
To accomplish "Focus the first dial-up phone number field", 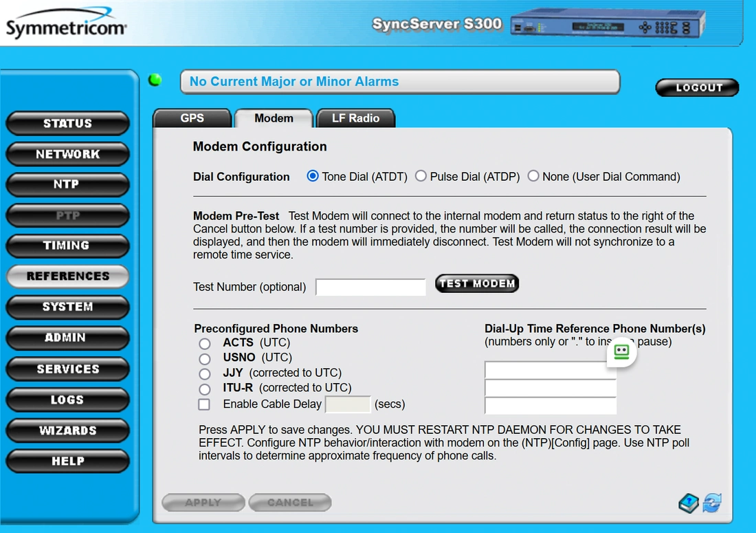I will 550,370.
